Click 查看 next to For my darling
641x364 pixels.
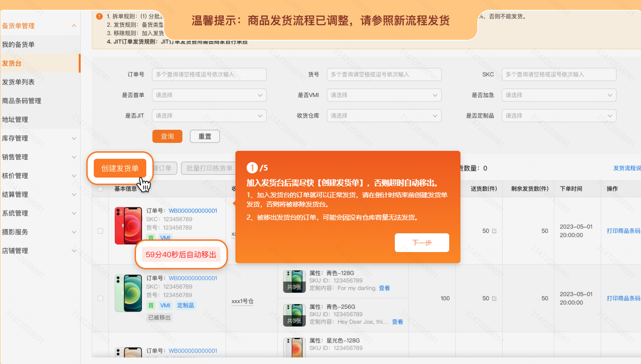tap(385, 288)
